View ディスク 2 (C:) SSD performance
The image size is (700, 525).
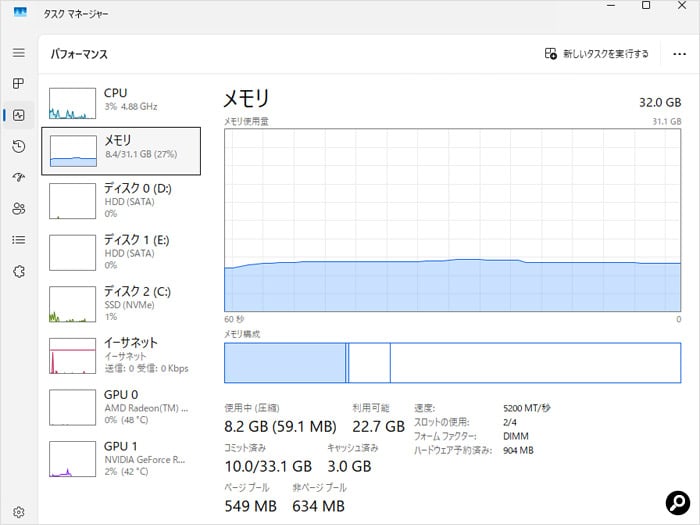pos(120,304)
